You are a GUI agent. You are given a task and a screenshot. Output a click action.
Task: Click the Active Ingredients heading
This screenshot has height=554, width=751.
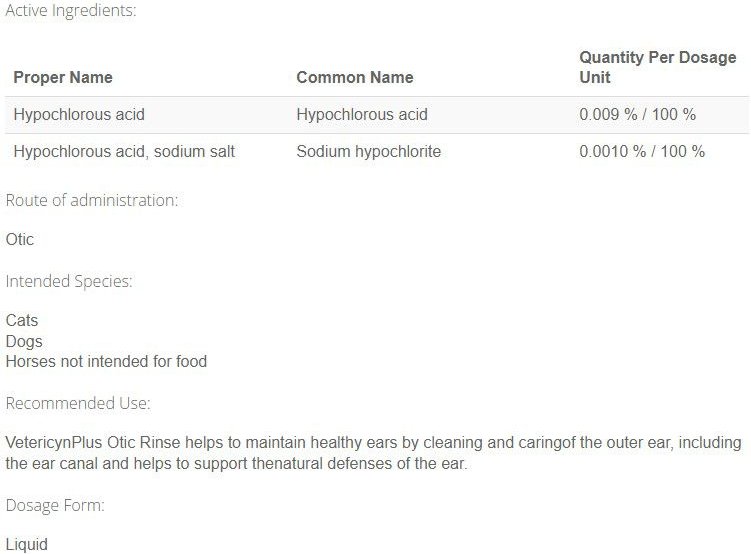click(71, 12)
